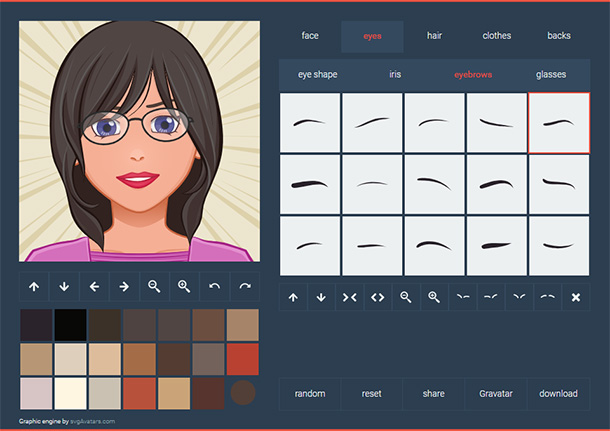Zoom out avatar preview magnifier
610x431 pixels.
[x=154, y=287]
